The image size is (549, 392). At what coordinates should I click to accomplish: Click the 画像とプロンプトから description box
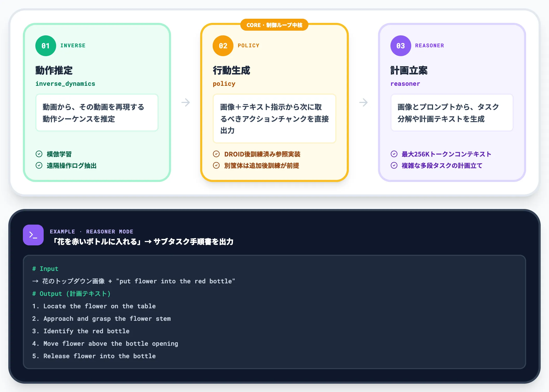pos(452,113)
